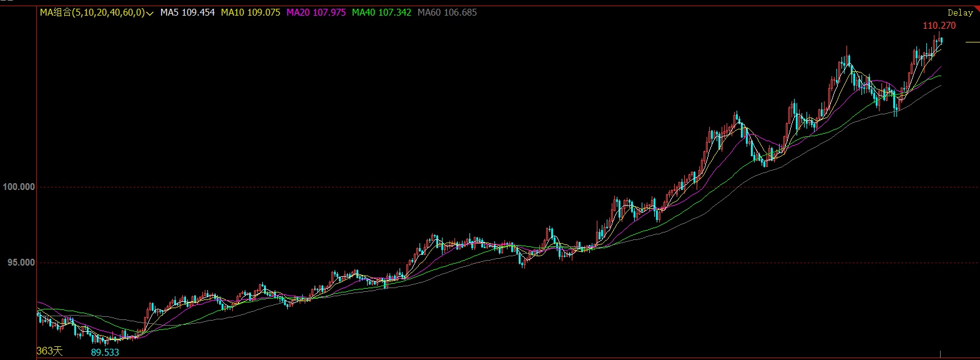Click the 89.533 low price marker
Image resolution: width=980 pixels, height=360 pixels.
[x=105, y=352]
